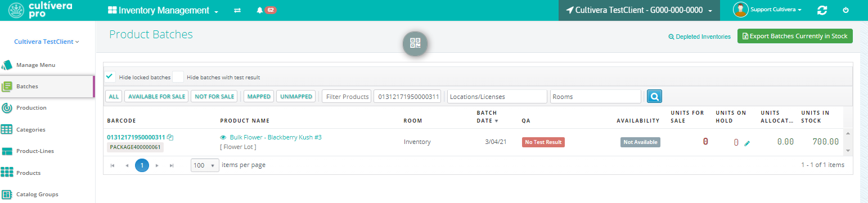Screen dimensions: 868x203
Task: Copy barcode using the copy icon
Action: click(170, 137)
